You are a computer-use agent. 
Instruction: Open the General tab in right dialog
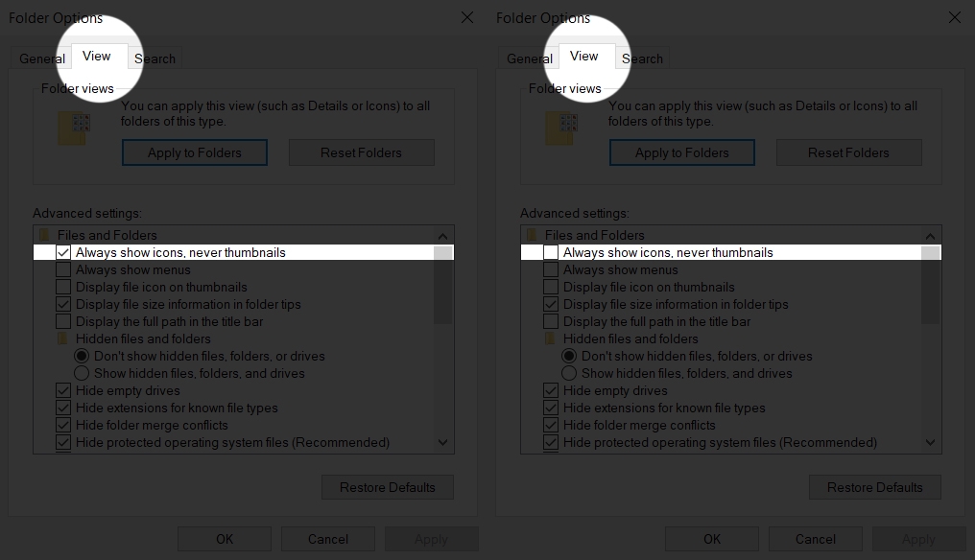click(529, 58)
